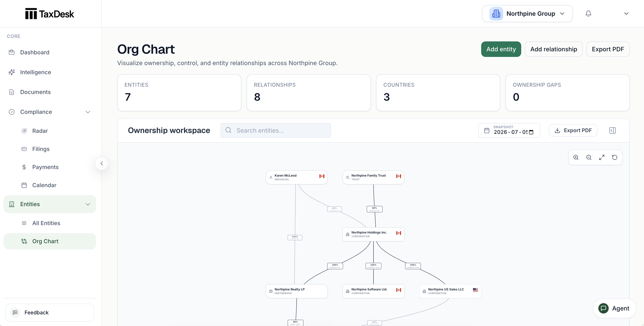This screenshot has height=326, width=644.
Task: Reset the org chart view
Action: click(x=614, y=157)
